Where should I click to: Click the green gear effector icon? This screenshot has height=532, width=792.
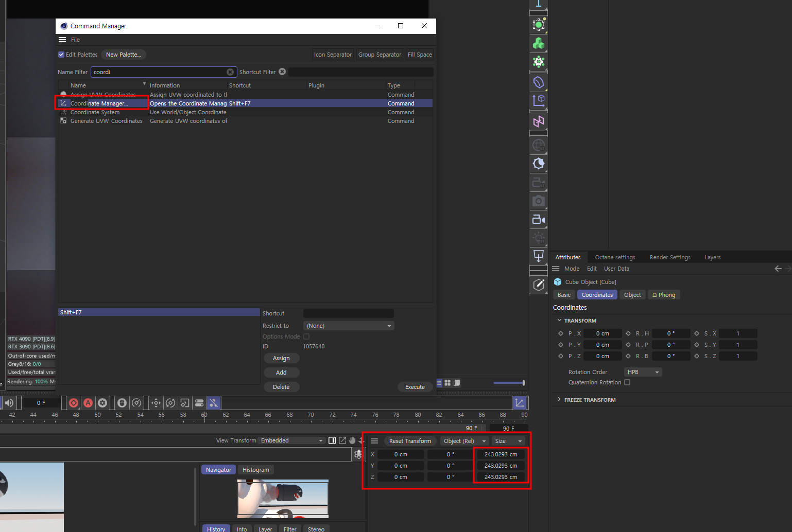[539, 62]
